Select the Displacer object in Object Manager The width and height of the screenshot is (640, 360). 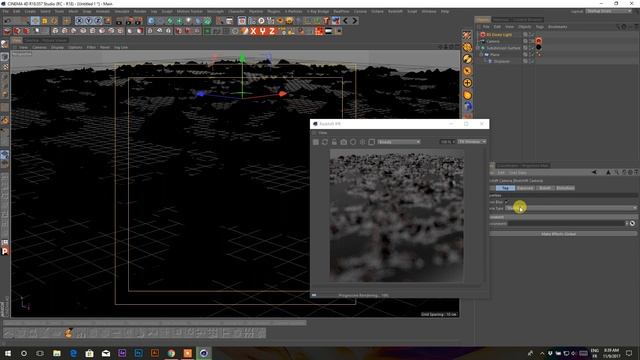click(501, 61)
